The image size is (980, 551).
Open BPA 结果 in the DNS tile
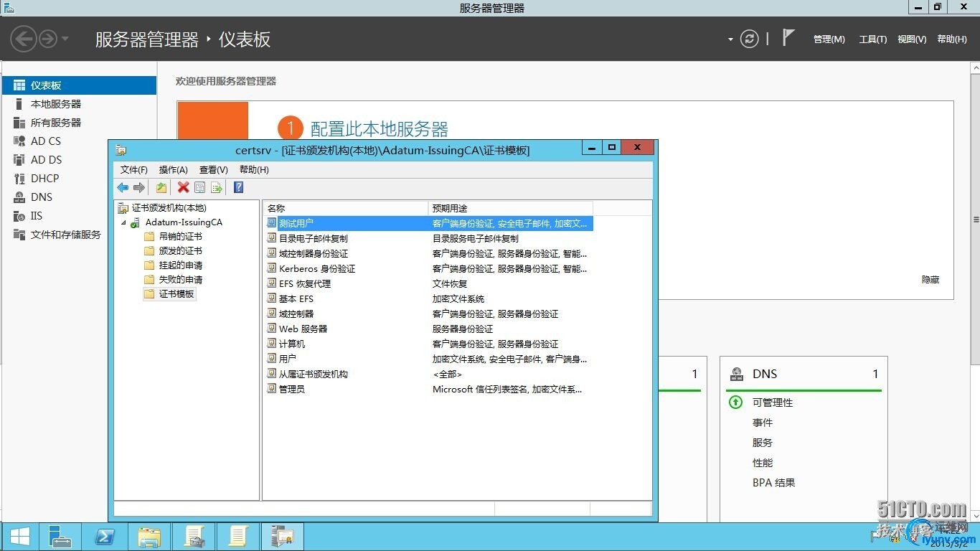tap(774, 483)
